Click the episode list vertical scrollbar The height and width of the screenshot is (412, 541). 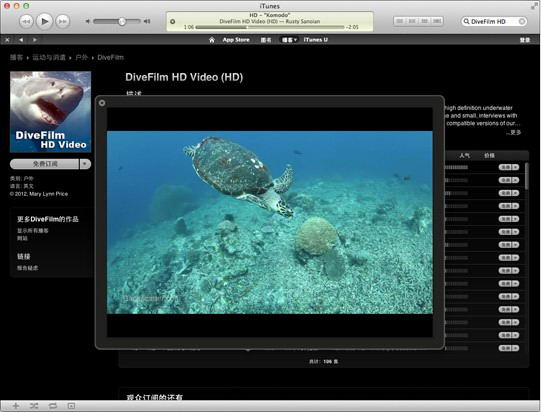click(x=527, y=176)
